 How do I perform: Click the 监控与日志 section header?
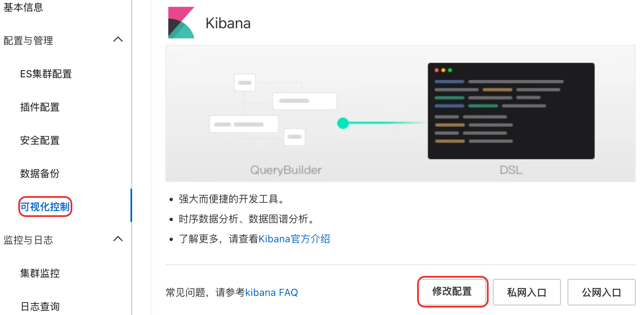pos(28,240)
